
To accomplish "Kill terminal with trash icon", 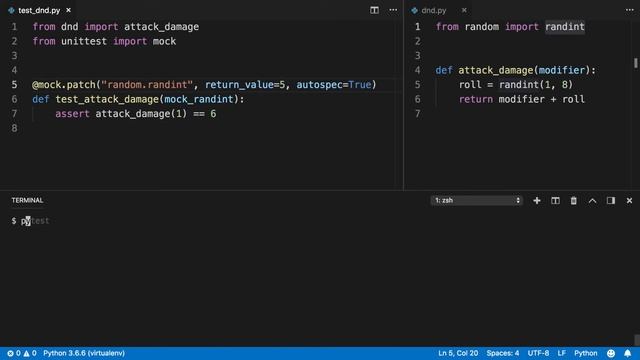I will coord(573,200).
